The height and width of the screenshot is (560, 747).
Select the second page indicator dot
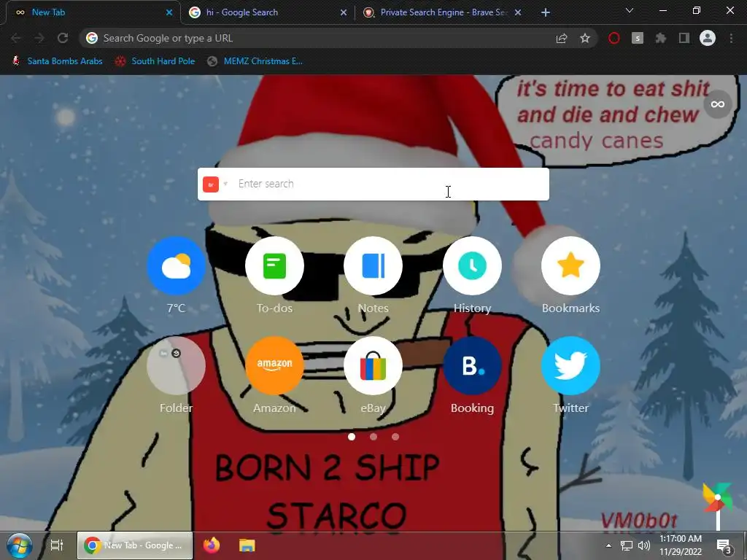(x=373, y=437)
